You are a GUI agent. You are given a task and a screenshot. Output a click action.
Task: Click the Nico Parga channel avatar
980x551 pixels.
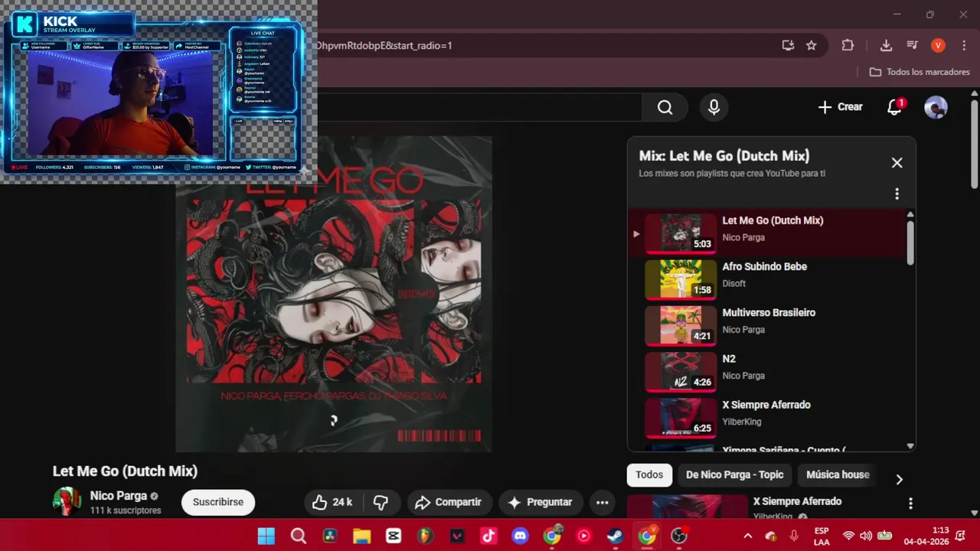67,501
